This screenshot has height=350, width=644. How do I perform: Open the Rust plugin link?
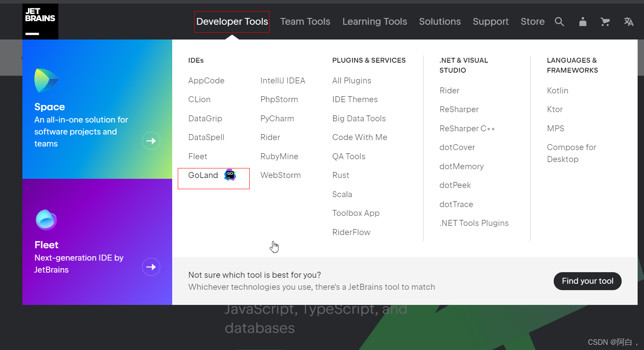[x=341, y=175]
